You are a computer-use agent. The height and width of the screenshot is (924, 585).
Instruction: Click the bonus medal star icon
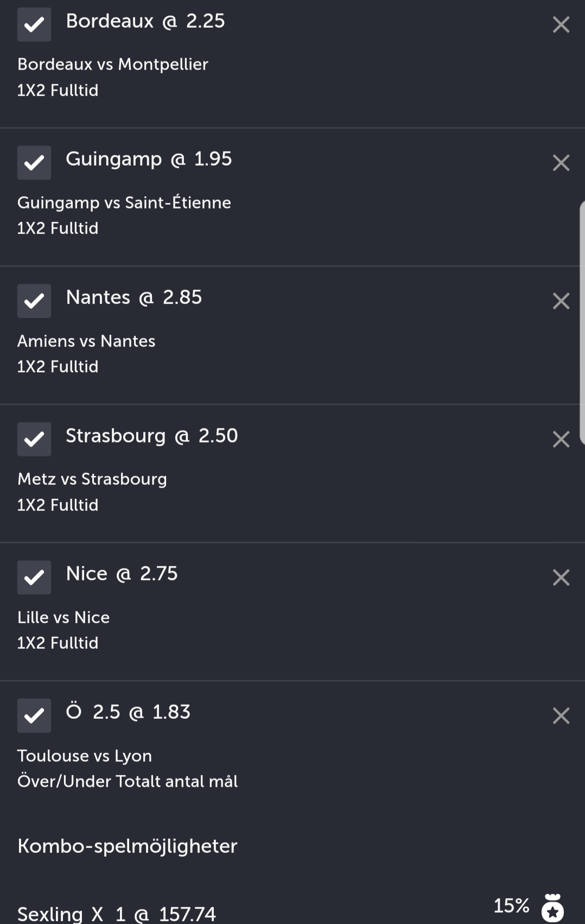[x=552, y=908]
